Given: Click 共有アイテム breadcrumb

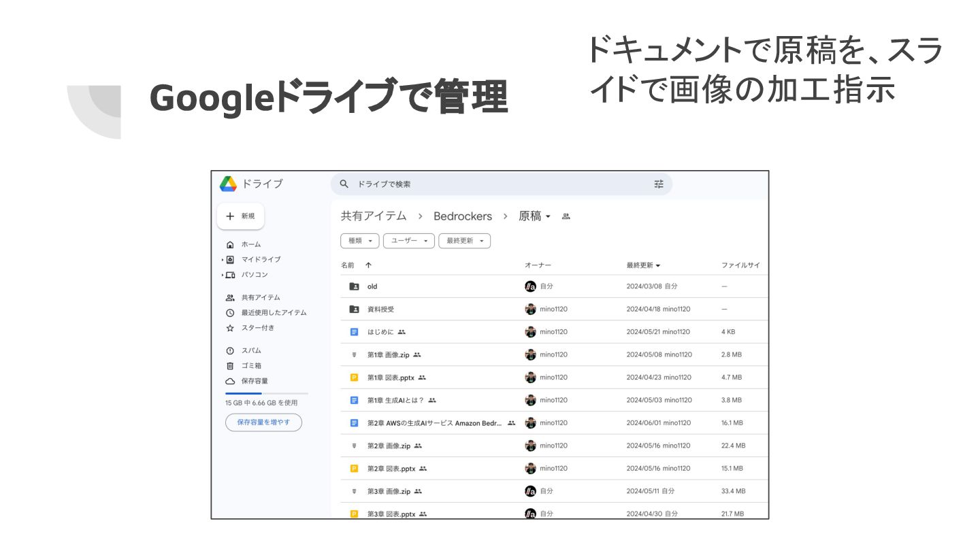Looking at the screenshot, I should click(x=374, y=216).
